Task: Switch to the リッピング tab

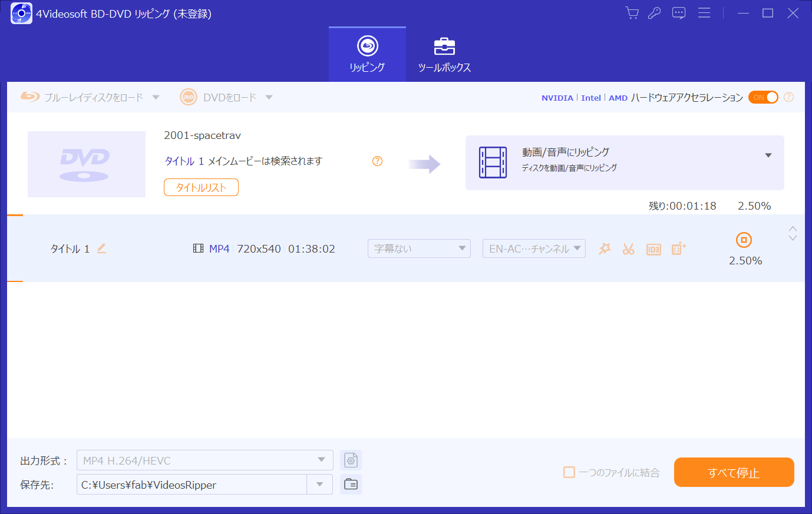Action: 367,54
